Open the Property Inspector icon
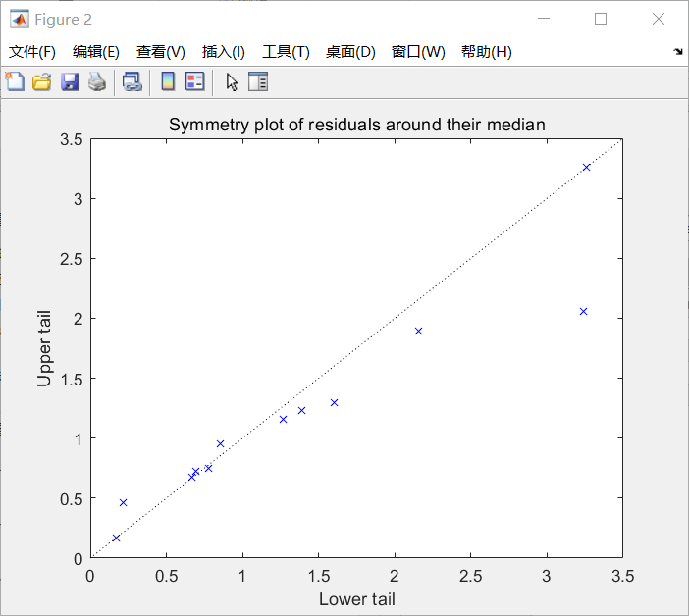The image size is (689, 616). click(x=258, y=82)
